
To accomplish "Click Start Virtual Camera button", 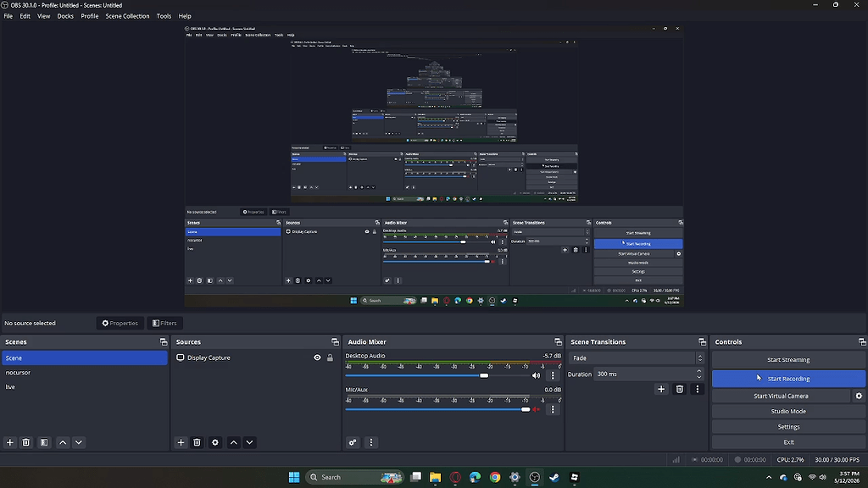I will point(781,396).
